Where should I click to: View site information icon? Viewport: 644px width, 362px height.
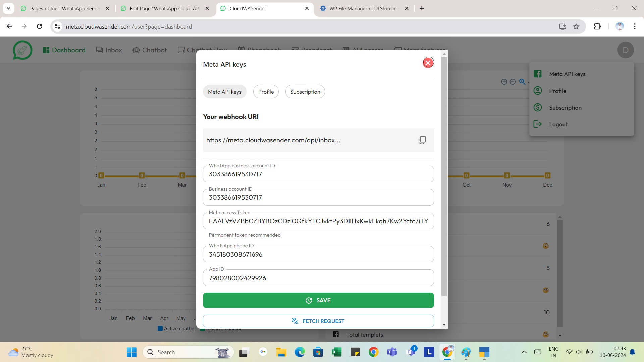[57, 26]
